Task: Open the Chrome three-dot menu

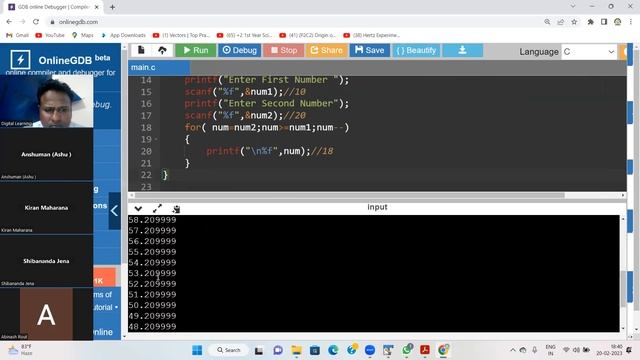Action: (631, 22)
